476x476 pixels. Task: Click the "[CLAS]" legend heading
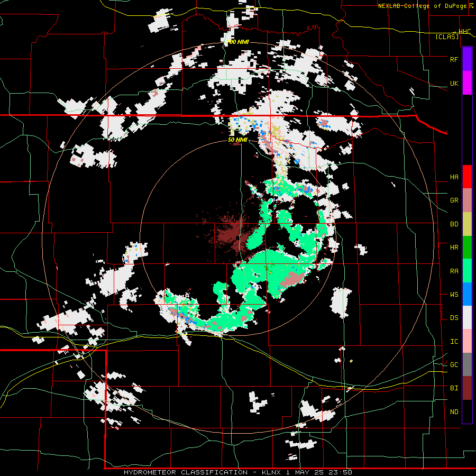click(x=447, y=37)
